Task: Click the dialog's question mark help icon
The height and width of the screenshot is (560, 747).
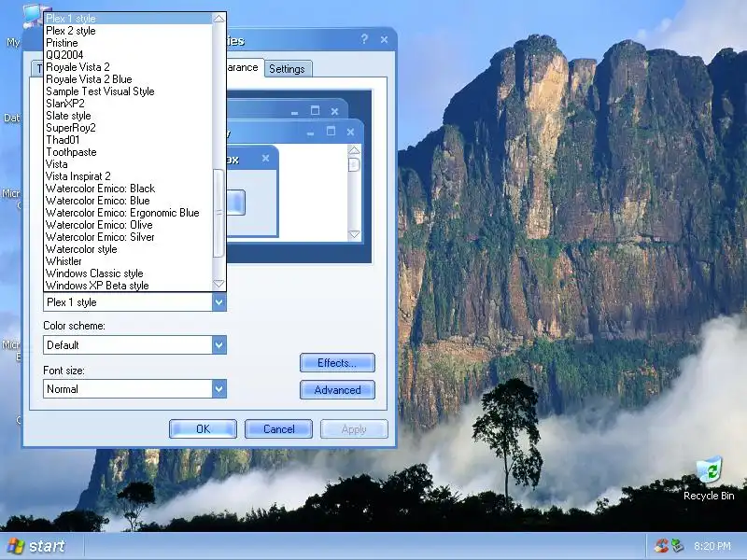Action: (364, 39)
